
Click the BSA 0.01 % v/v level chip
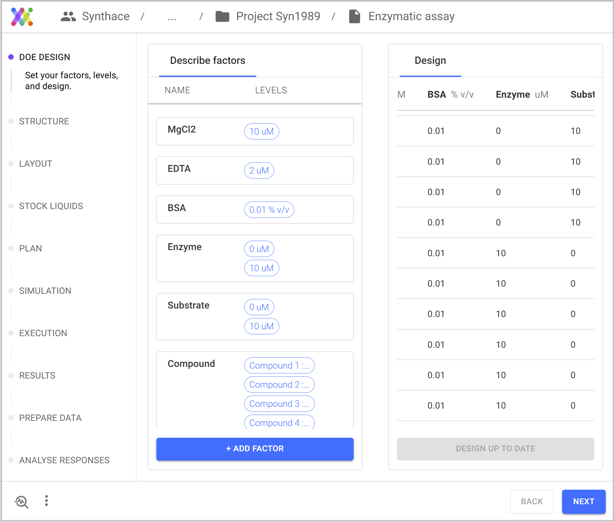(x=269, y=210)
